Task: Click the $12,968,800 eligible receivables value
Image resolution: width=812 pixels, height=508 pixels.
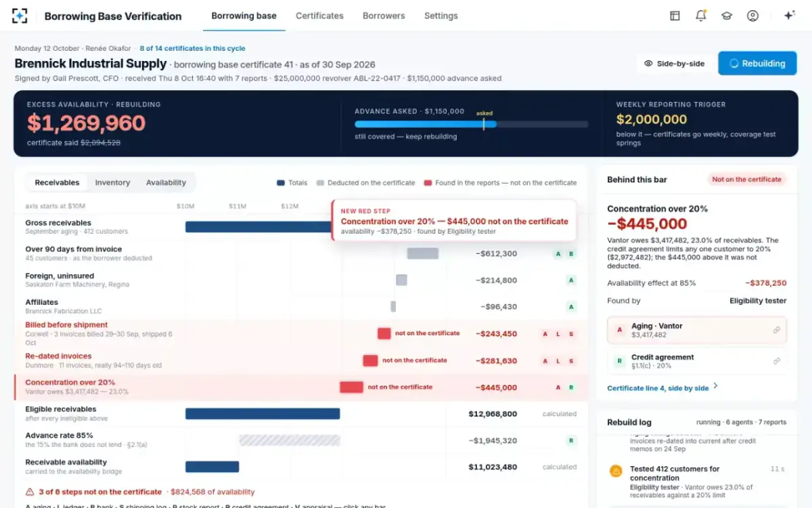Action: pyautogui.click(x=493, y=414)
